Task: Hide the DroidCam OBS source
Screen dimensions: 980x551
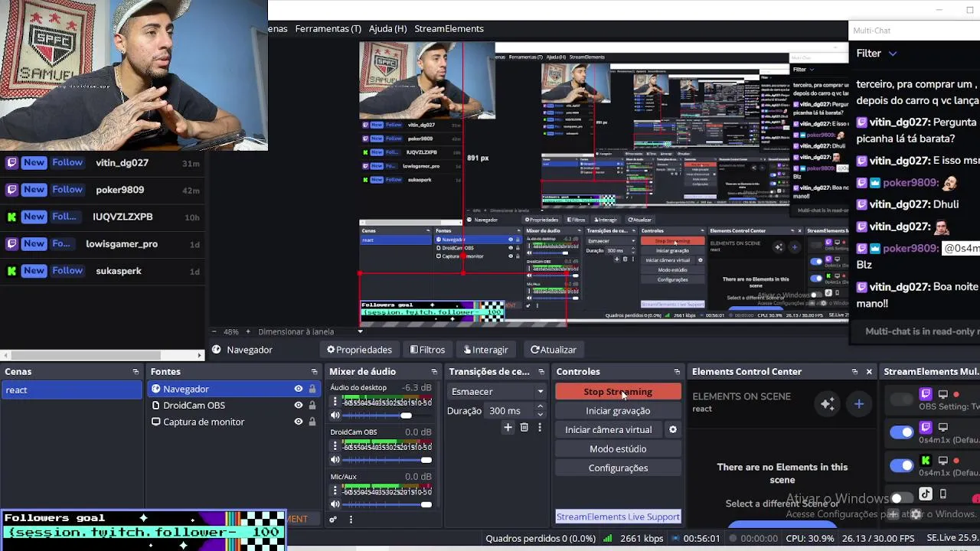Action: tap(299, 406)
